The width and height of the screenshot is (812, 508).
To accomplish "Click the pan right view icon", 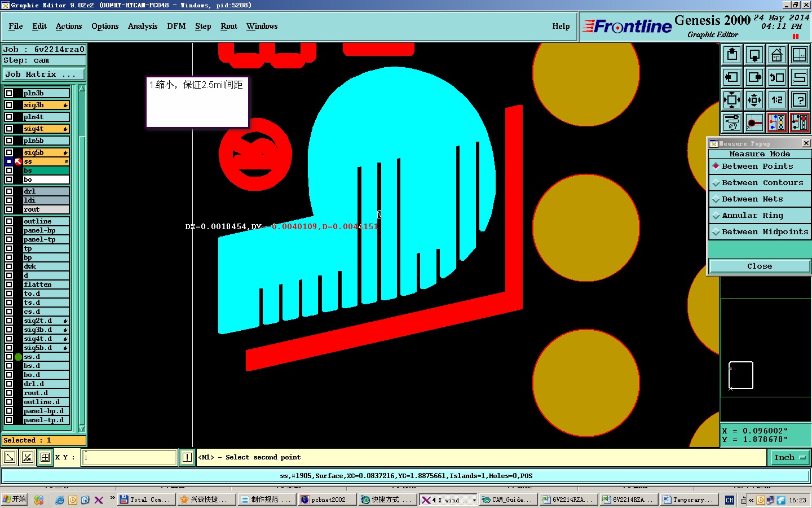I will coord(754,77).
